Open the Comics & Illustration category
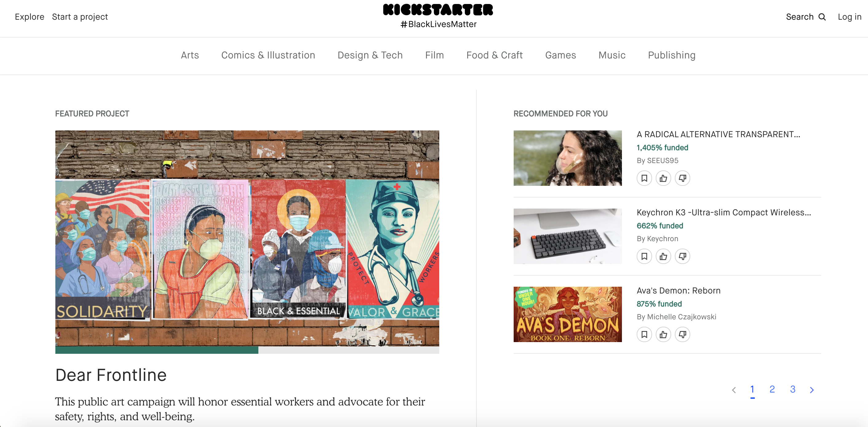This screenshot has width=868, height=427. coord(268,55)
